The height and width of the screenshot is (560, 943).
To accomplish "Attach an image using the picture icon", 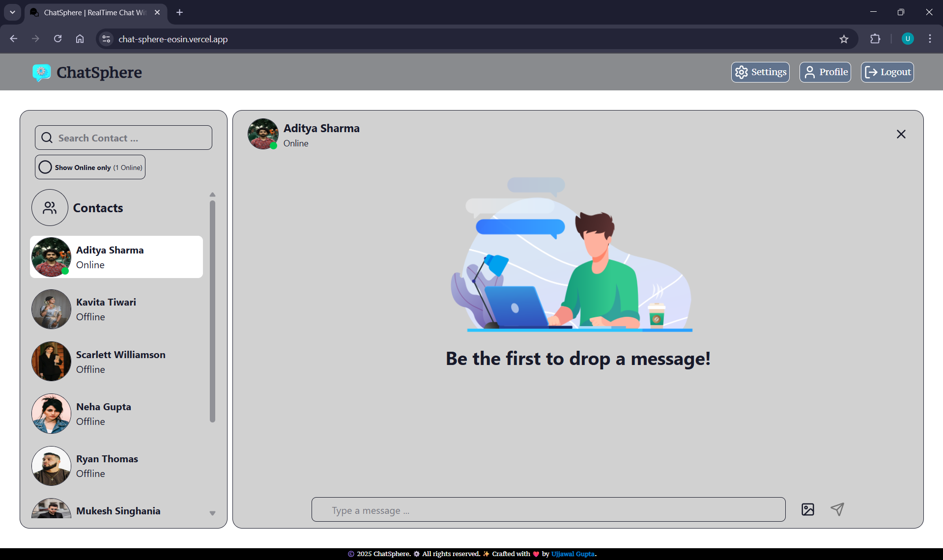I will pyautogui.click(x=808, y=509).
